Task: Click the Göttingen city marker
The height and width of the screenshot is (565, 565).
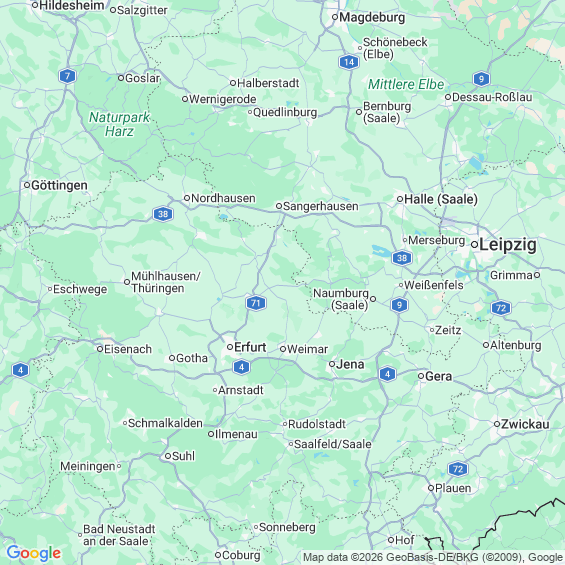Action: 27,185
